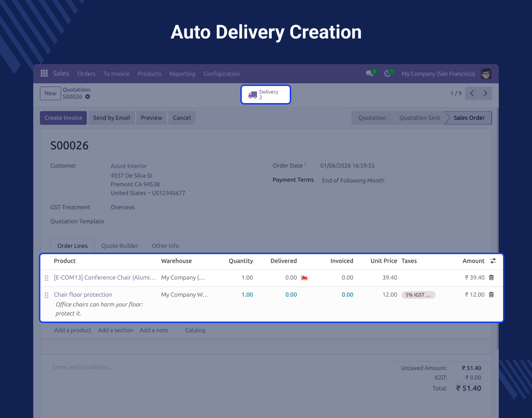532x418 pixels.
Task: Click the user avatar picture
Action: coord(486,74)
